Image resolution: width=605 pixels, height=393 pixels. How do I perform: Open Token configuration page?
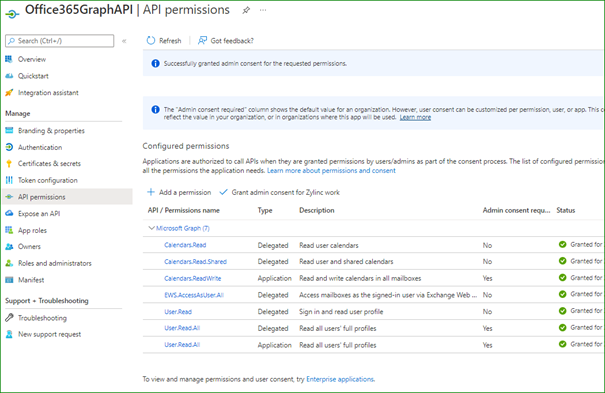[x=47, y=180]
